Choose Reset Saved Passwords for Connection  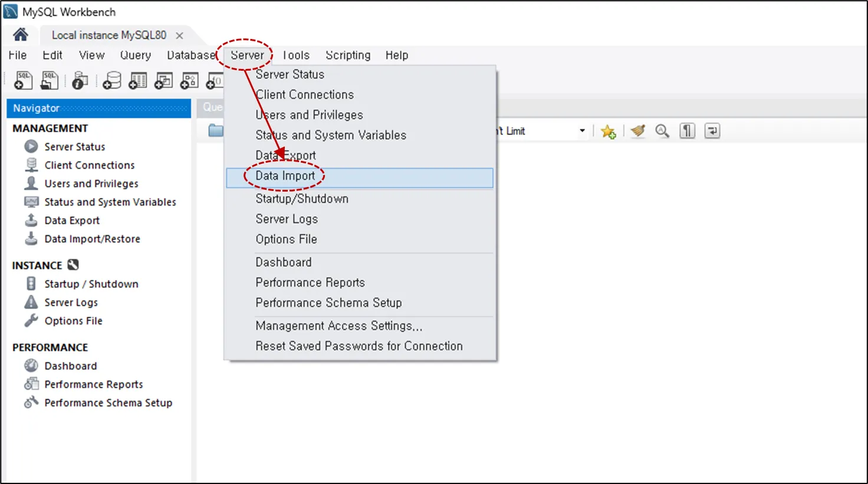[360, 346]
